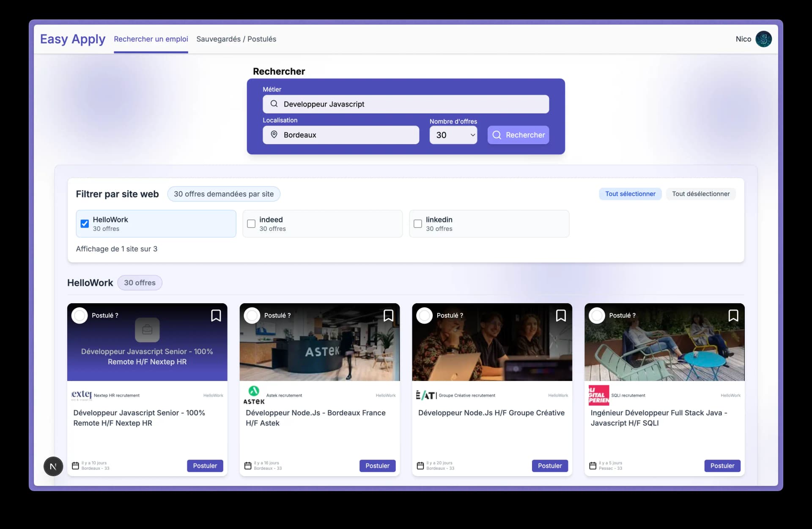This screenshot has height=529, width=812.
Task: Open Rechercher un emploi tab
Action: [x=151, y=39]
